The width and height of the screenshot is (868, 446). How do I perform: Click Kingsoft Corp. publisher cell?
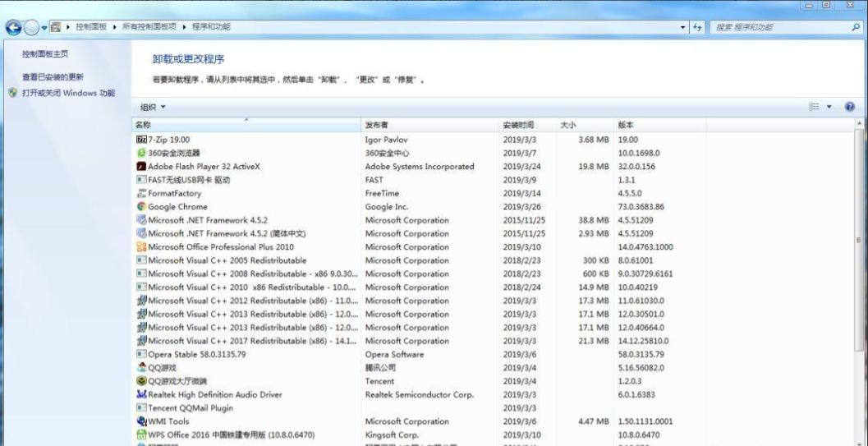pos(392,435)
